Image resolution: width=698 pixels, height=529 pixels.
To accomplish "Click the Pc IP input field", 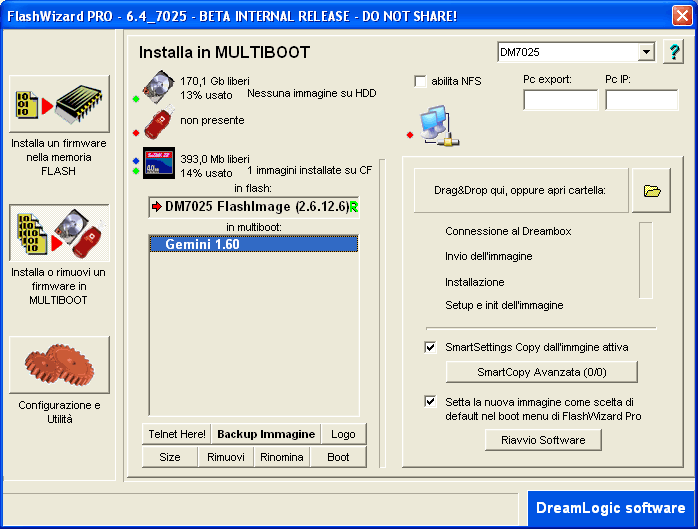I will [x=642, y=100].
